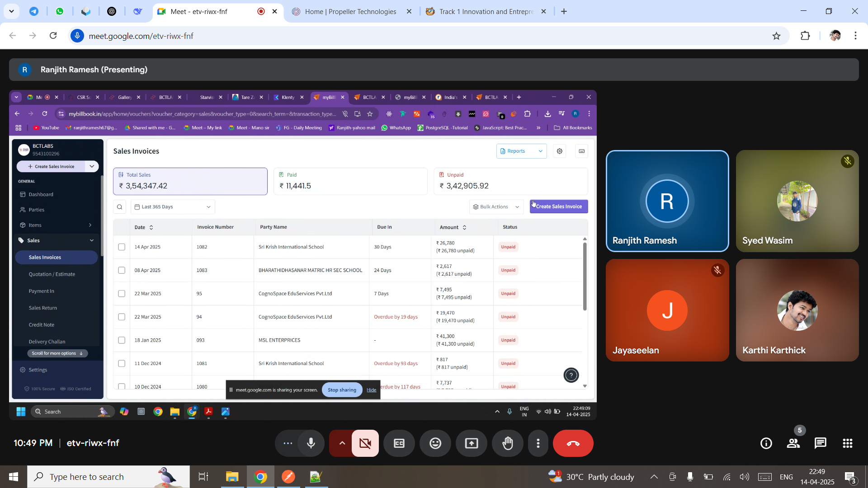Viewport: 868px width, 488px height.
Task: Reload the Meet page
Action: pyautogui.click(x=53, y=36)
